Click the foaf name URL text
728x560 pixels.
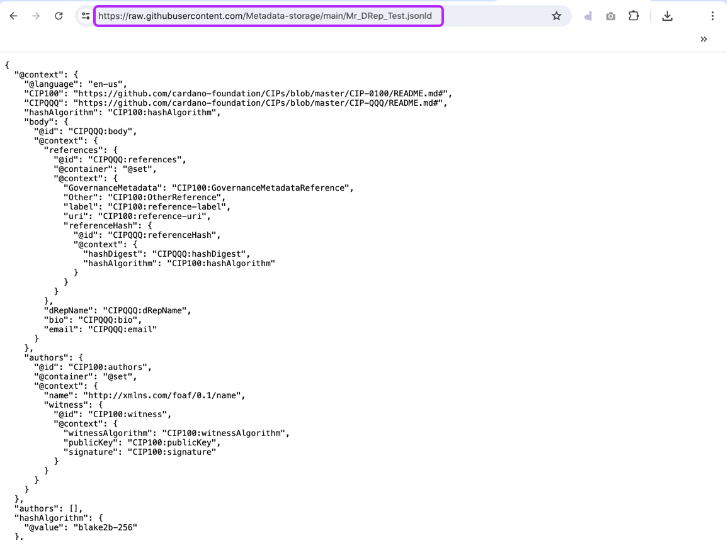click(164, 396)
